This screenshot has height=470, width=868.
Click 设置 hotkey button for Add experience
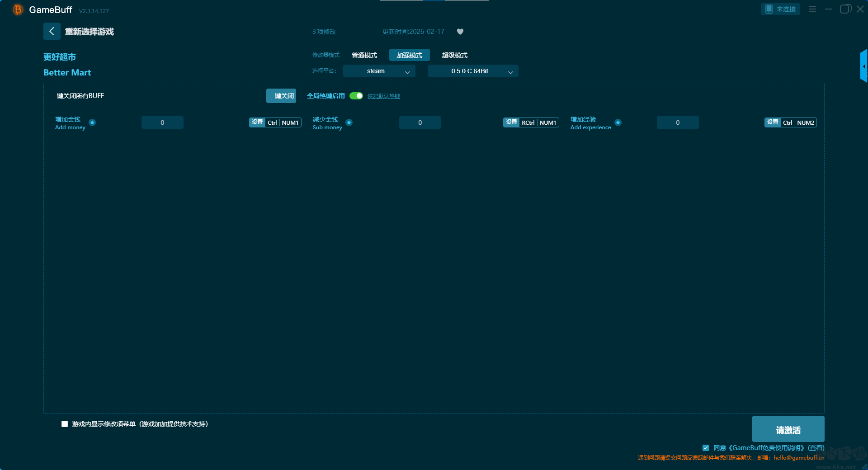pyautogui.click(x=772, y=122)
